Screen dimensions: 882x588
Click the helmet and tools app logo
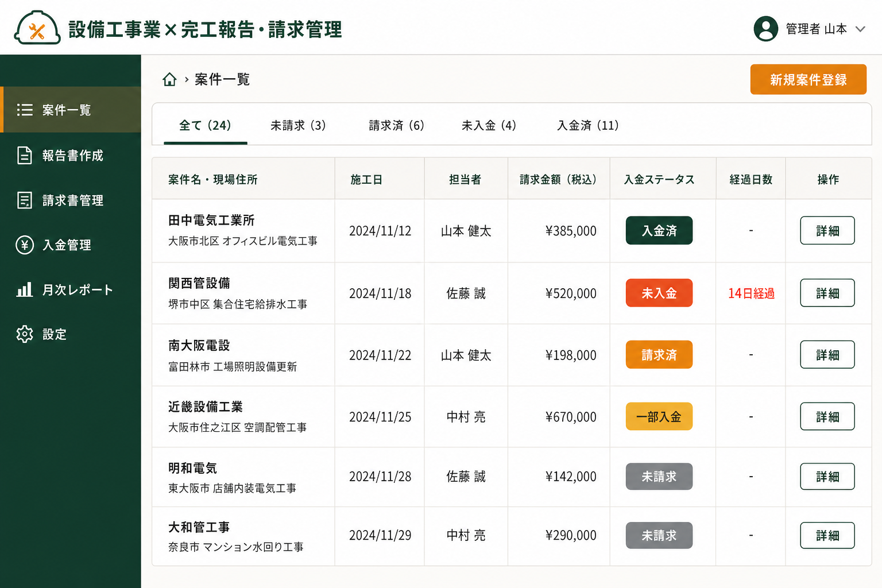tap(37, 28)
